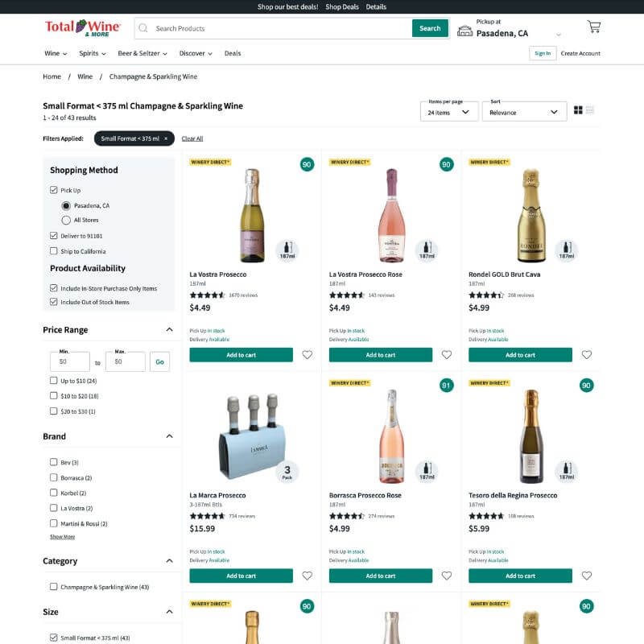Favorite Rondel GOLD Brut Cava heart icon
The image size is (644, 644).
point(587,355)
